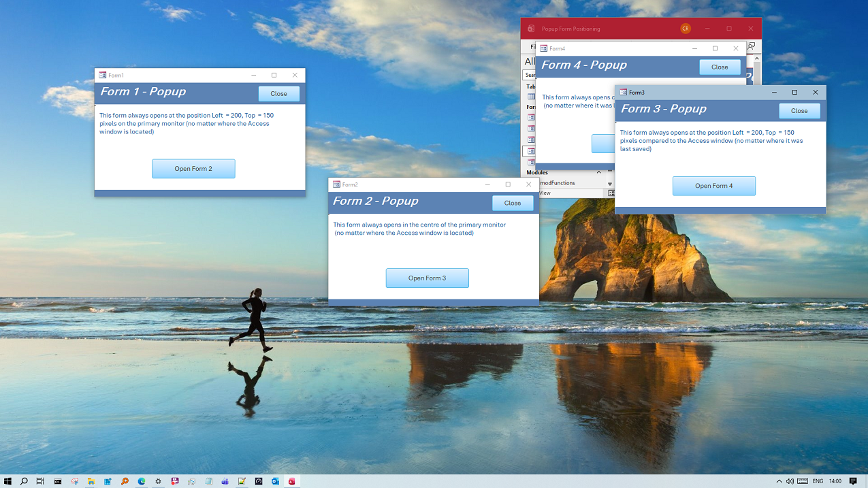Click the Access icon on the taskbar

point(291,481)
